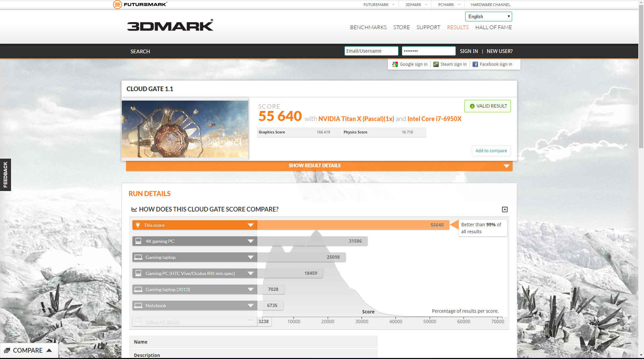
Task: Click the laptop icon beside Notebook
Action: click(138, 305)
